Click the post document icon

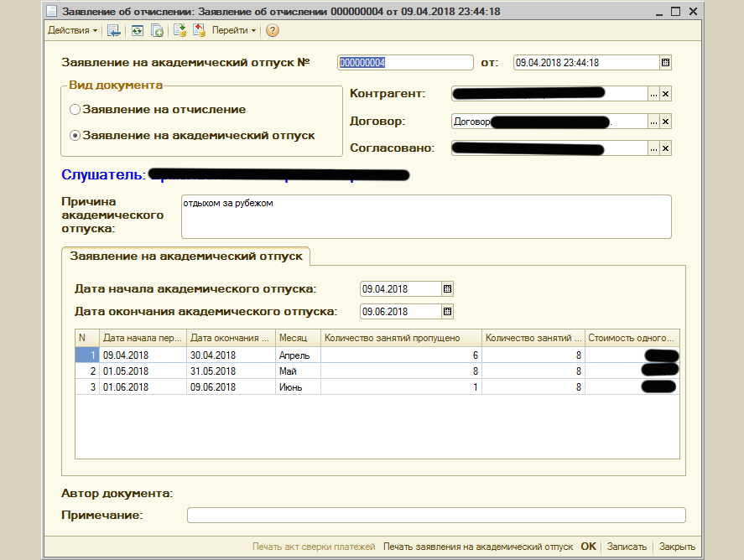[179, 30]
